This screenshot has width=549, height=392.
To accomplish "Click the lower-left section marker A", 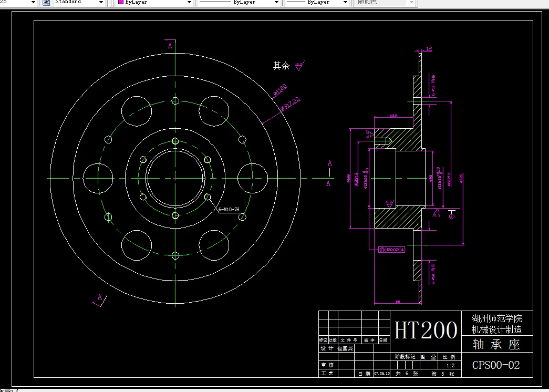I will click(x=100, y=297).
